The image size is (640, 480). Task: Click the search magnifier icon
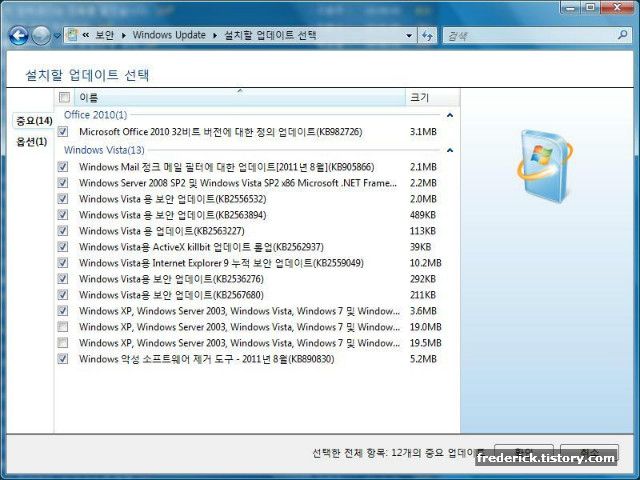point(622,35)
